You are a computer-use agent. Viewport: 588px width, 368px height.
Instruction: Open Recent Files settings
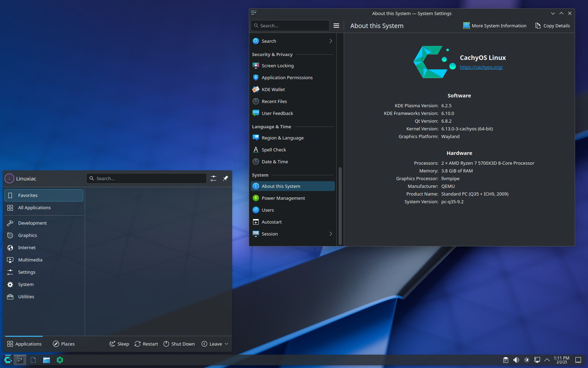click(293, 101)
